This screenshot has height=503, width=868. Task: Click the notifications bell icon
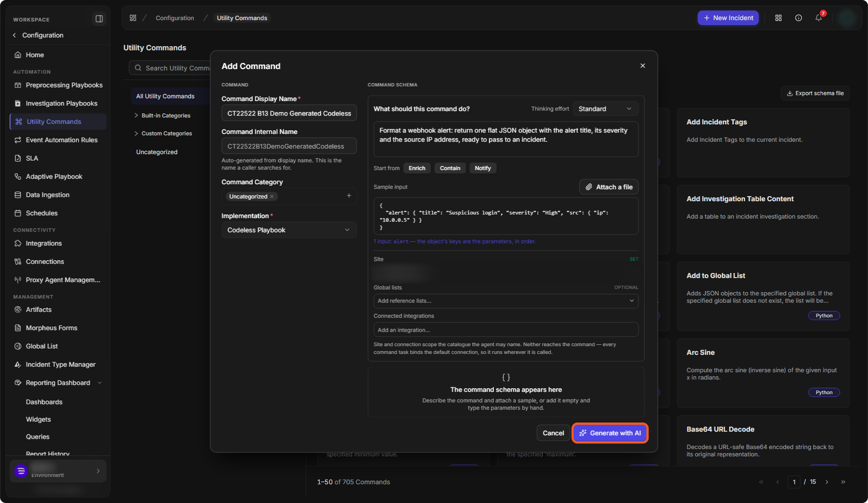(x=819, y=18)
